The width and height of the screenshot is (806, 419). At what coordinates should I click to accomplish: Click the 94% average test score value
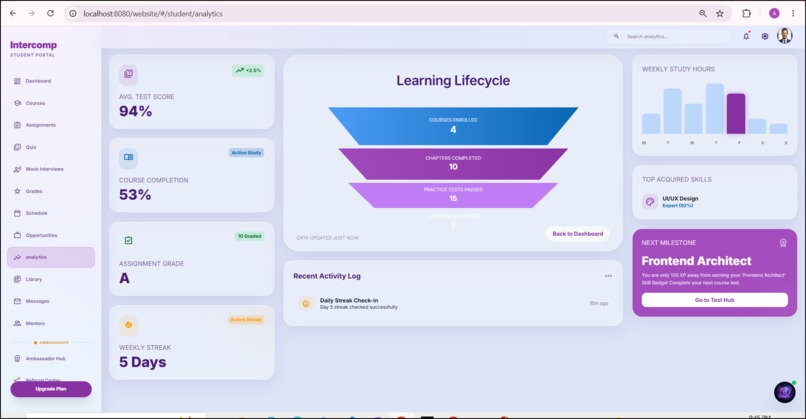point(136,111)
